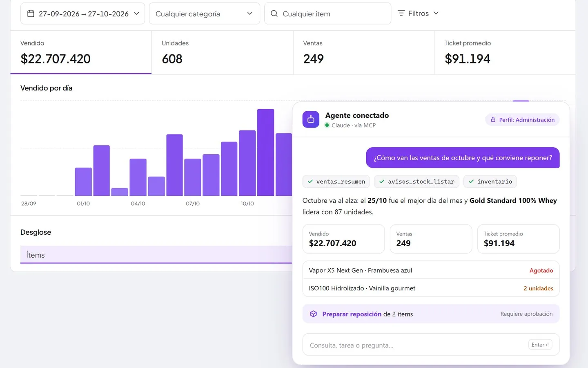Click the chart bar above 04/10
Screen dimensions: 588x368
coord(138,177)
